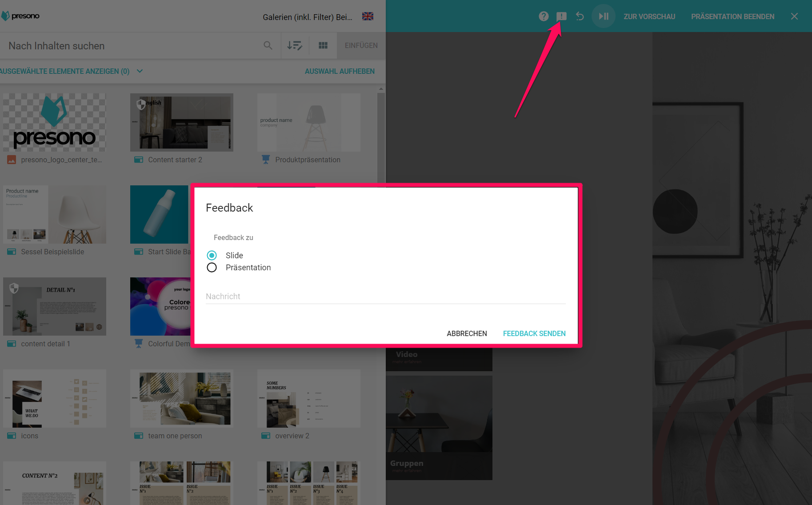Image resolution: width=812 pixels, height=505 pixels.
Task: Click the title Galerien (inkl. Filter) Bei...
Action: [x=308, y=17]
